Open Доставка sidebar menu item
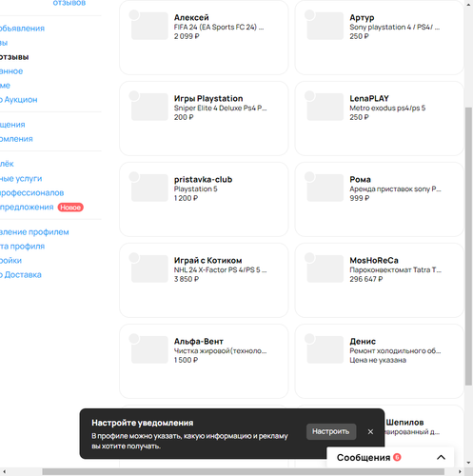Image resolution: width=473 pixels, height=476 pixels. pyautogui.click(x=21, y=274)
